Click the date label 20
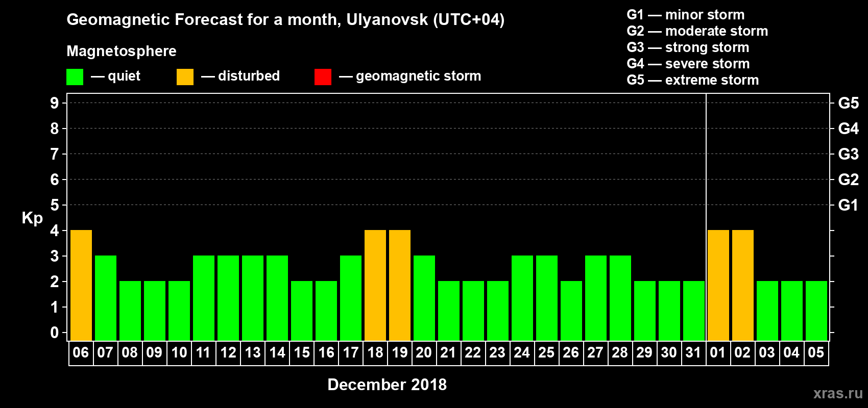The height and width of the screenshot is (408, 868). point(424,352)
